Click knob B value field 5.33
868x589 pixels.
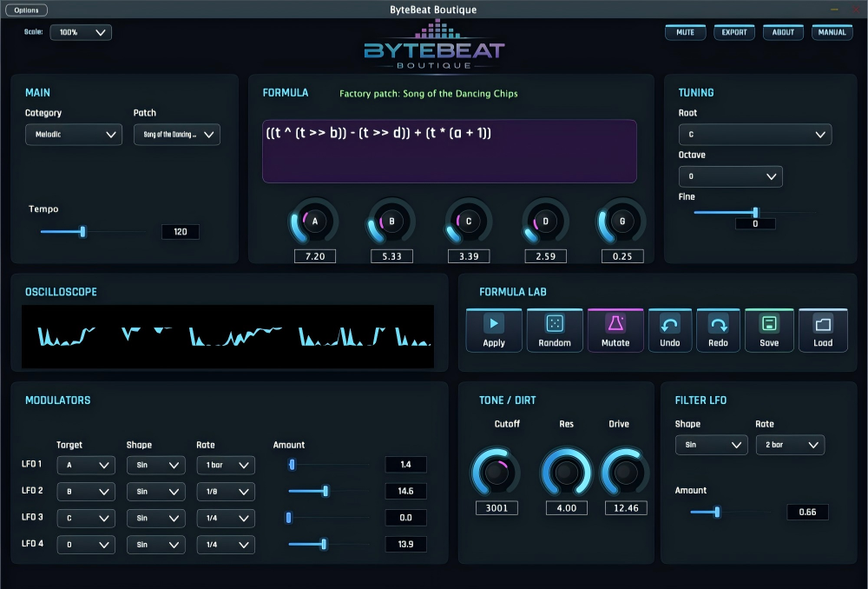[x=392, y=256]
